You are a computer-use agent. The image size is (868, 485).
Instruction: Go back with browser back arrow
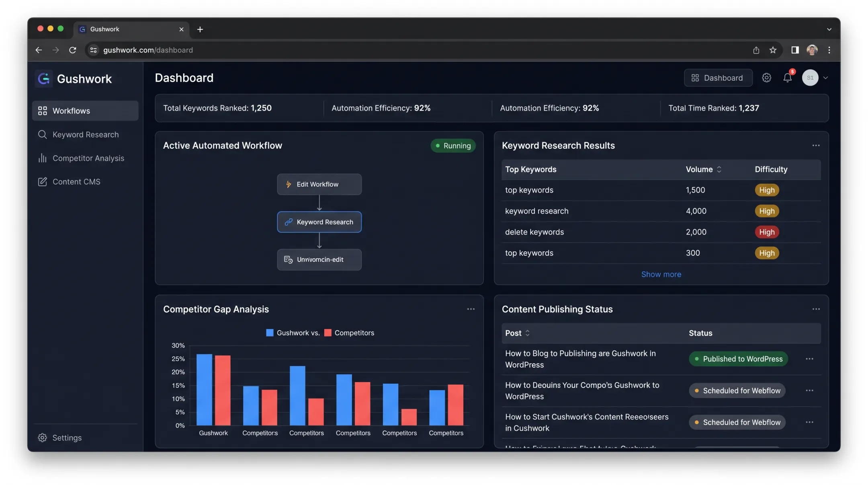tap(39, 50)
